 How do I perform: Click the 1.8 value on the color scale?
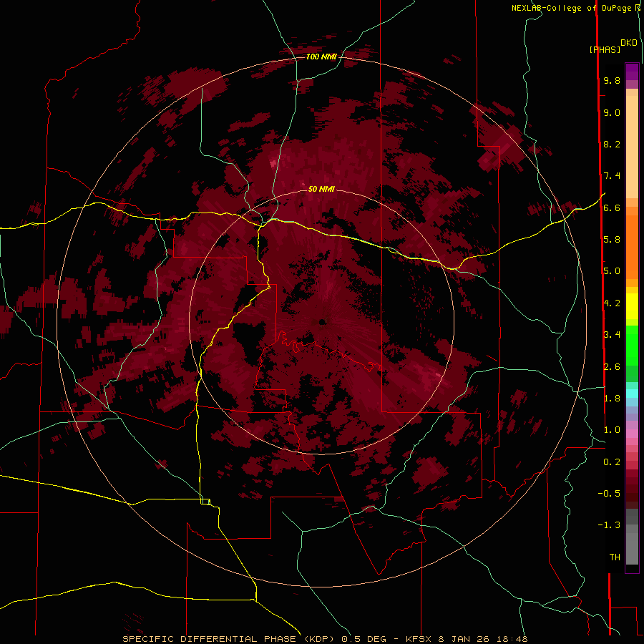[612, 399]
